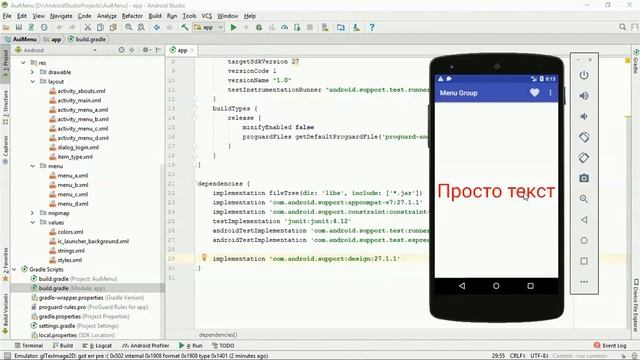640x360 pixels.
Task: Open the File menu
Action: (x=7, y=16)
